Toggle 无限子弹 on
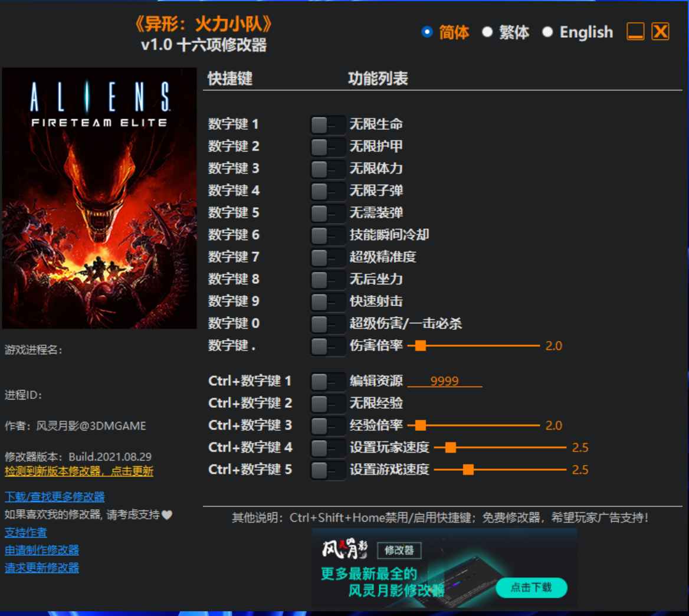The image size is (689, 616). [x=326, y=191]
